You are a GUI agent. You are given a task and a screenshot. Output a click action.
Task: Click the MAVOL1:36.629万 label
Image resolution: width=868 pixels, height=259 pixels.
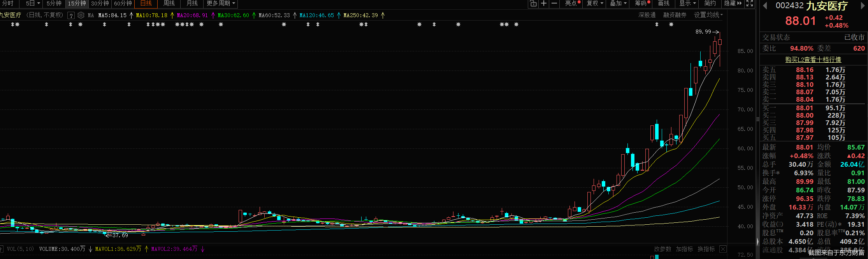point(118,249)
